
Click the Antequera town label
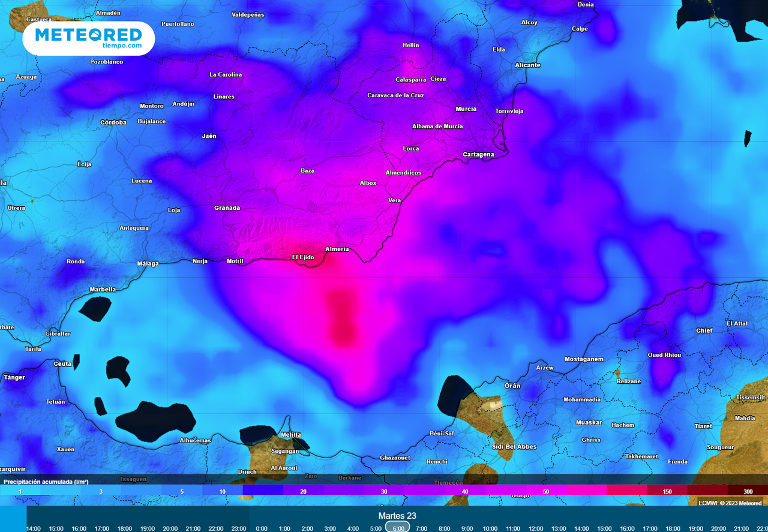click(134, 228)
